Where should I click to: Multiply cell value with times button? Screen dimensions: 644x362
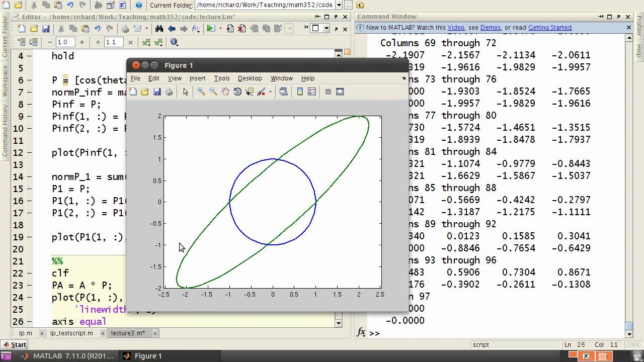click(130, 42)
